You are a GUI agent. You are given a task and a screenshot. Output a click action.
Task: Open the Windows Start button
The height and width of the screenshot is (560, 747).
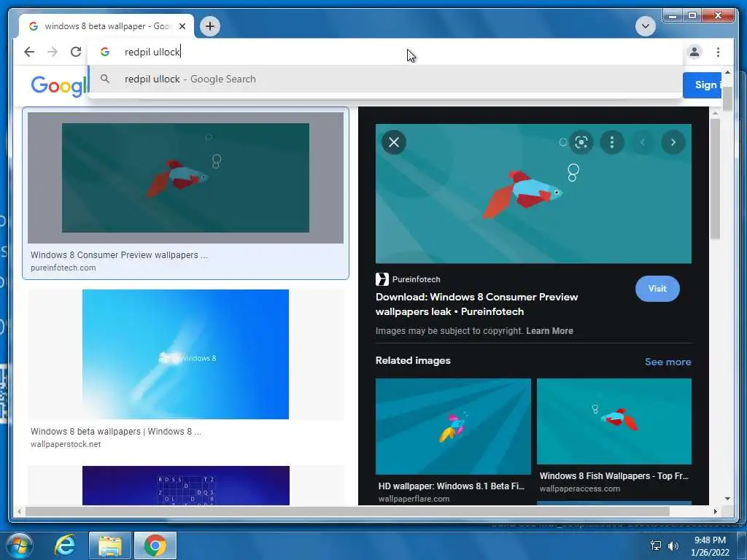click(18, 545)
